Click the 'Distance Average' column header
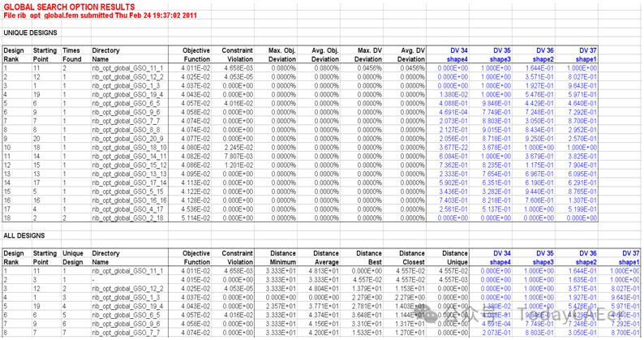Image resolution: width=644 pixels, height=340 pixels. (326, 258)
